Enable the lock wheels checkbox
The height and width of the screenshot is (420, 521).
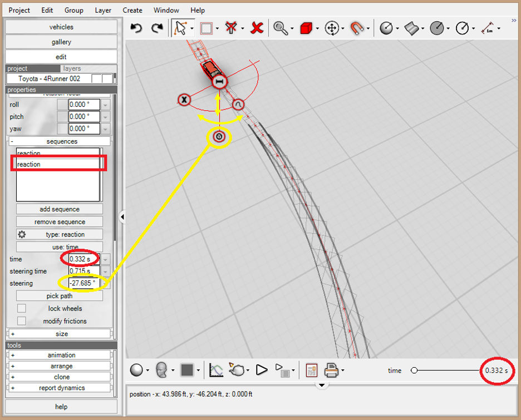pyautogui.click(x=22, y=308)
